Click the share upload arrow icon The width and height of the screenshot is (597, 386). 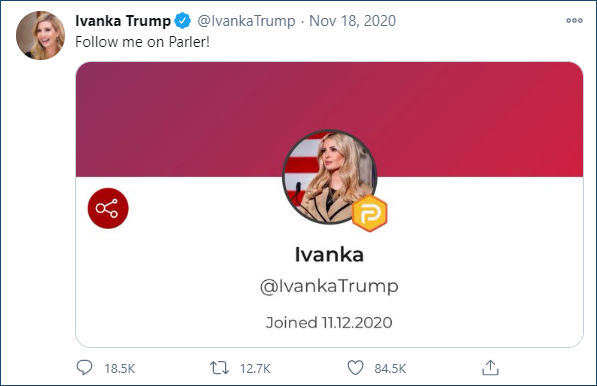coord(490,368)
